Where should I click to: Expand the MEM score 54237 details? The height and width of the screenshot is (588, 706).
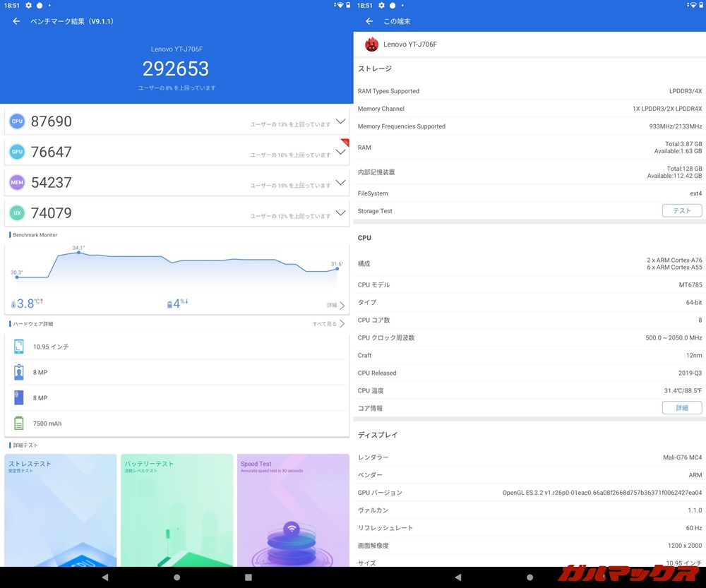click(x=340, y=183)
